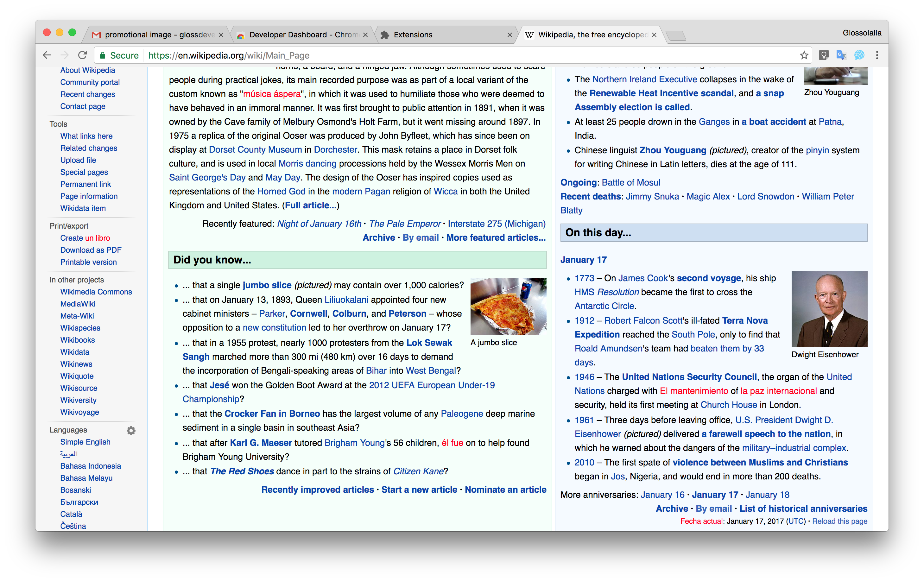This screenshot has height=582, width=924.
Task: Open the Wikiquote project link
Action: click(77, 376)
